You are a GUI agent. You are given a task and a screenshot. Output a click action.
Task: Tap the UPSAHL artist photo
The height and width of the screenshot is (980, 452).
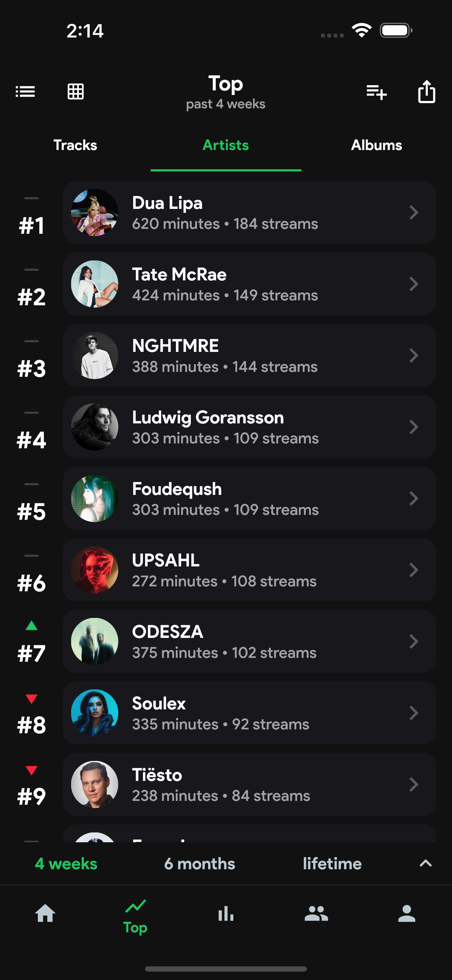tap(95, 570)
